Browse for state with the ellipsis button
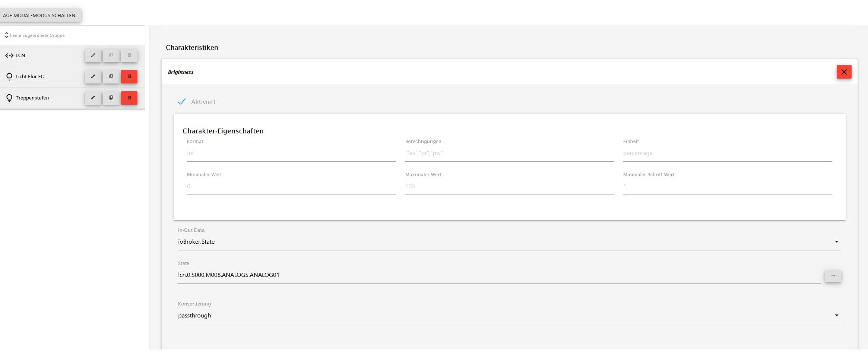Screen dimensions: 868x351 833,276
